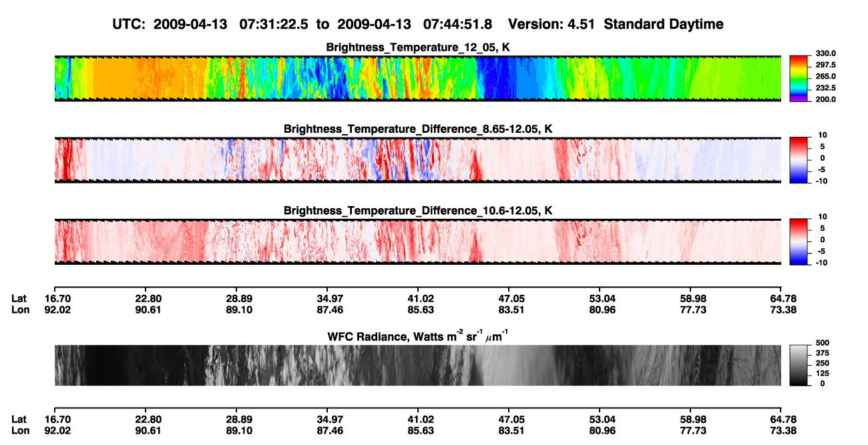
Task: Click the red-blue colorbar beside the 10.6-12.05 panel
Action: point(799,242)
